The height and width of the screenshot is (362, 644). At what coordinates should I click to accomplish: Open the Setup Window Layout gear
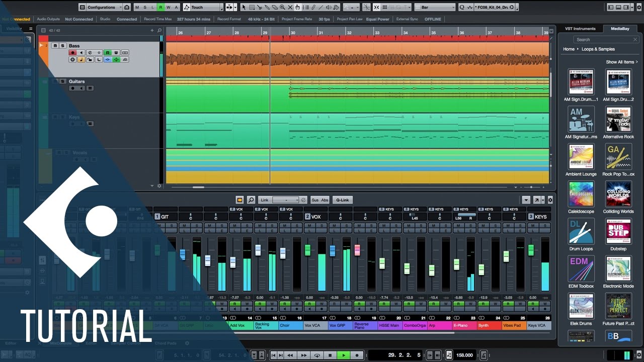click(639, 7)
